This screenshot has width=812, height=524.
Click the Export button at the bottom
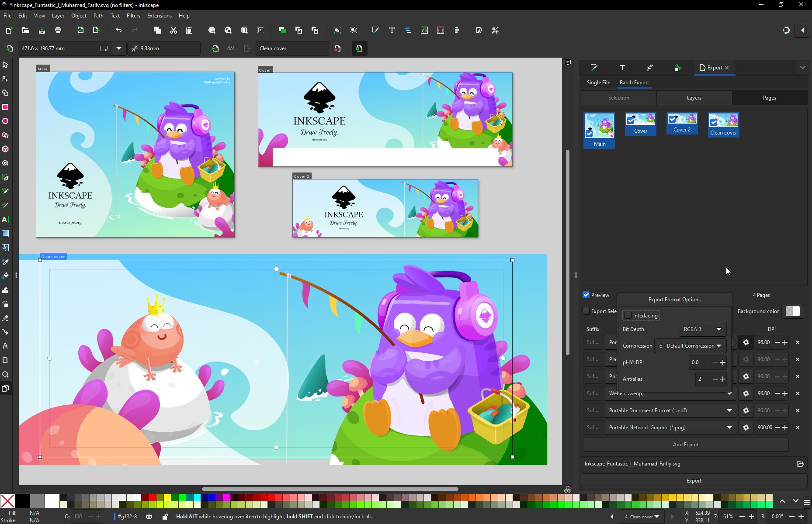click(694, 480)
